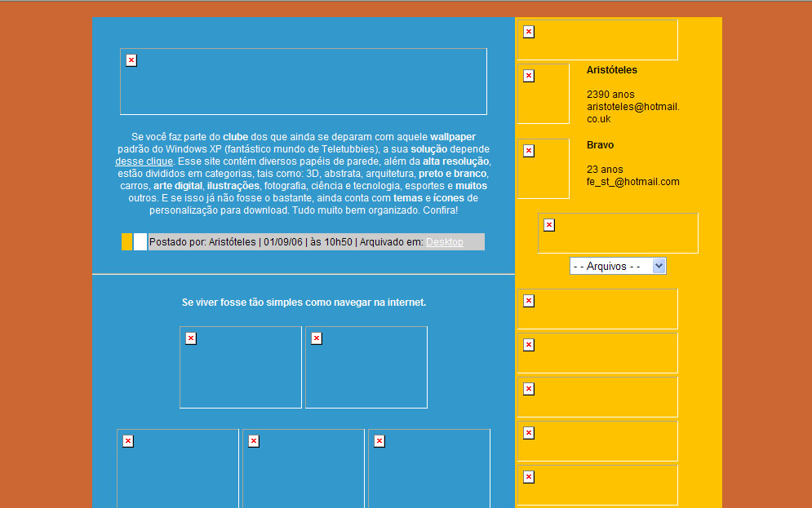
Task: Open the bottom-row middle broken image
Action: [304, 468]
